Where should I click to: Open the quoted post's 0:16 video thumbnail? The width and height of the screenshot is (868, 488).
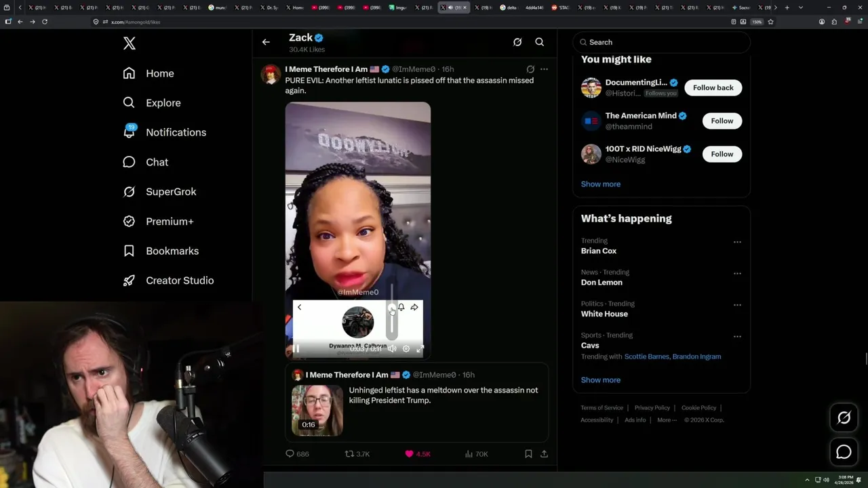[x=317, y=411]
